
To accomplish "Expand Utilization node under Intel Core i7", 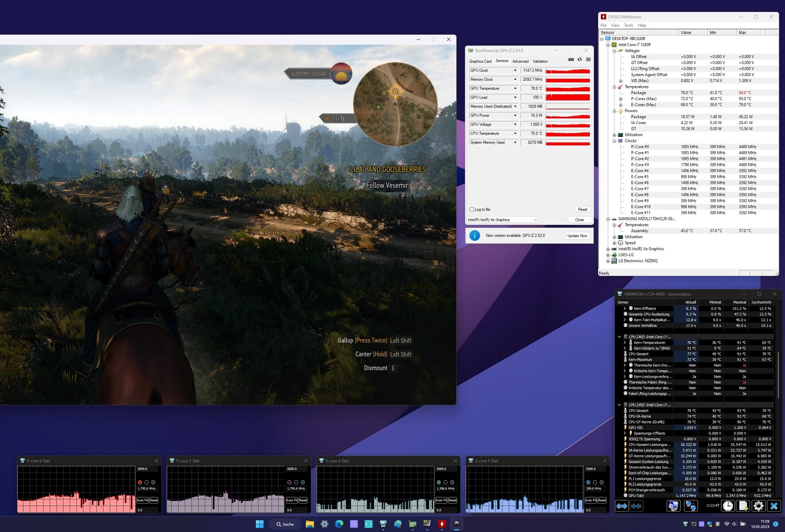I will (614, 135).
